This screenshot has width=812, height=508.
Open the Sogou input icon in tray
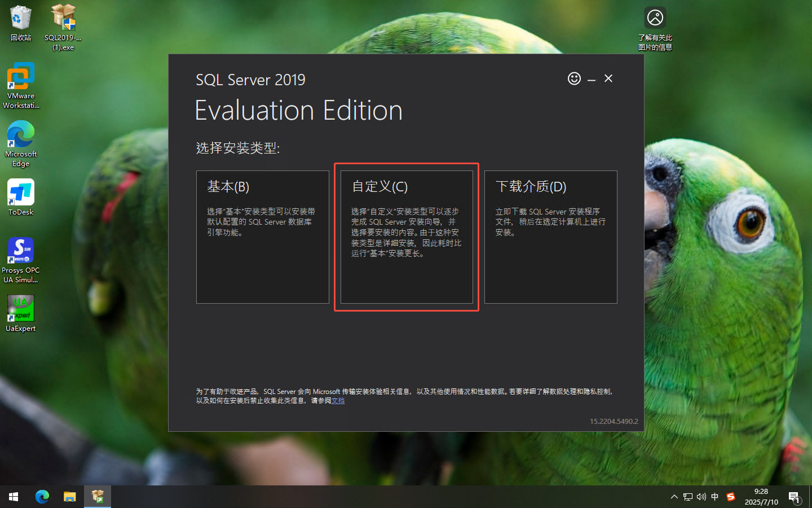[730, 497]
